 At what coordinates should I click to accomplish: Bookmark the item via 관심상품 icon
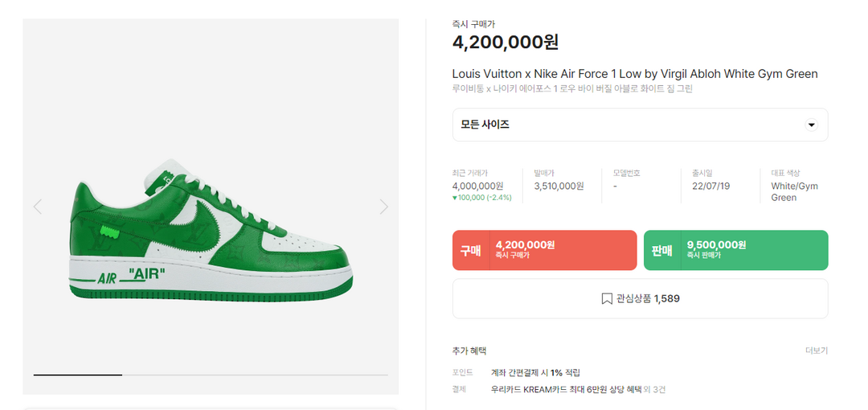[x=607, y=299]
